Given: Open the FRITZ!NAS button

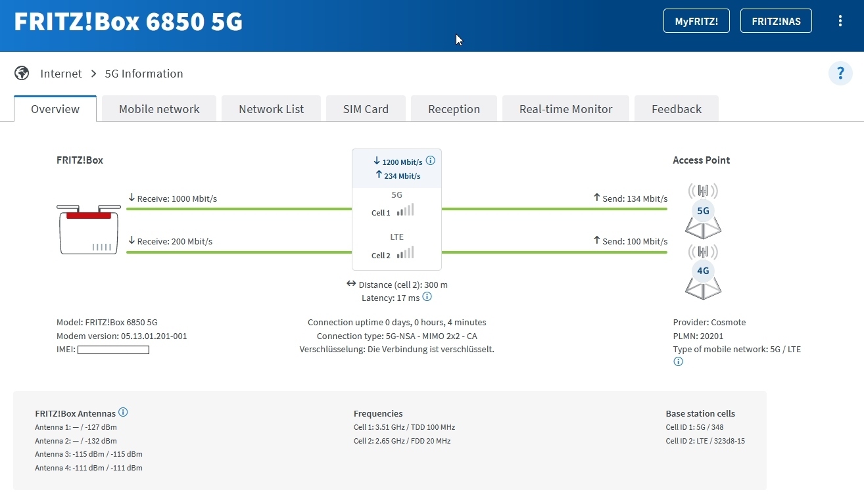Looking at the screenshot, I should (776, 21).
